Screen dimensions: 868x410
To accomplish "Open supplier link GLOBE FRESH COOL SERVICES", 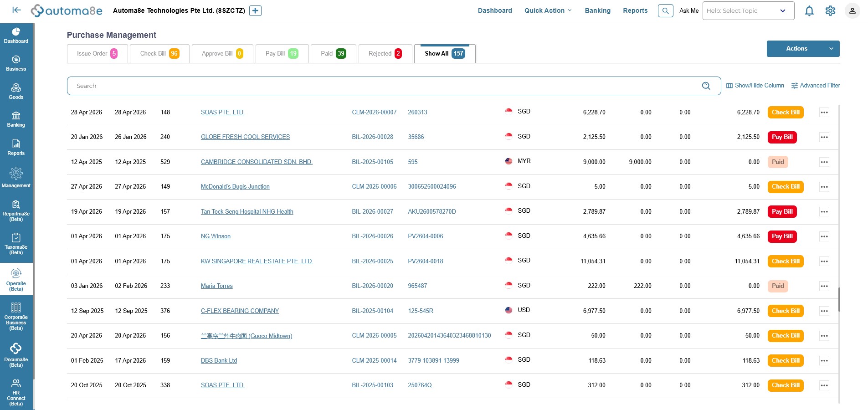I will point(245,137).
